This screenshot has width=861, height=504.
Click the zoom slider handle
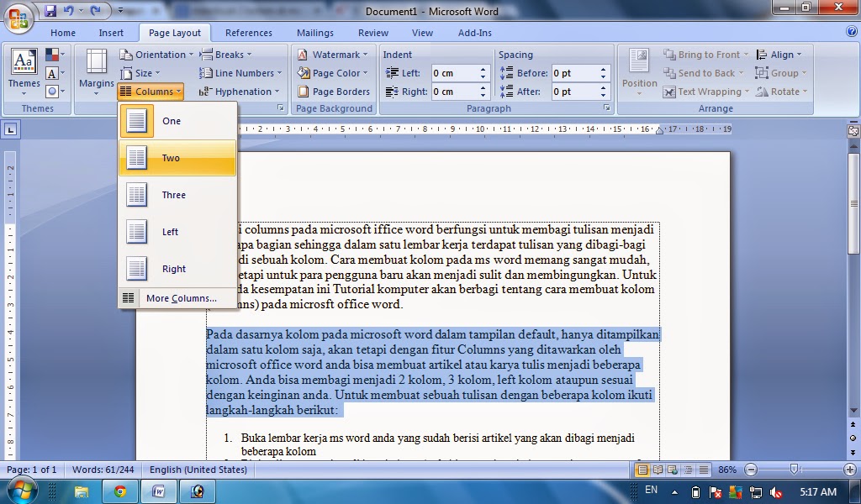coord(794,470)
